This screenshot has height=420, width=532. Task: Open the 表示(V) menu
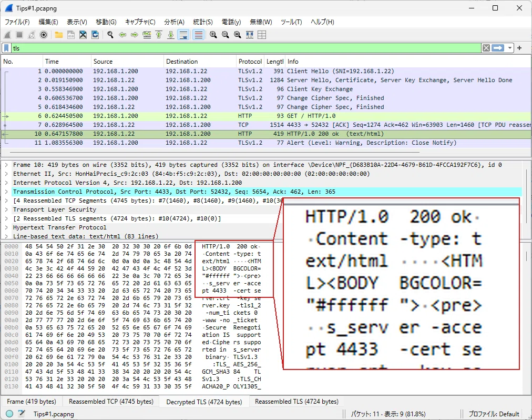point(77,22)
